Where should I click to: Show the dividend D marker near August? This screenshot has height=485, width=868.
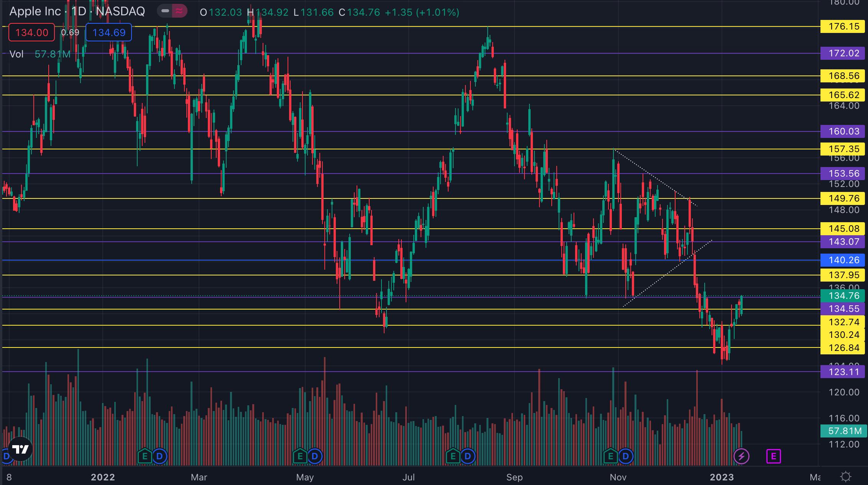coord(468,456)
